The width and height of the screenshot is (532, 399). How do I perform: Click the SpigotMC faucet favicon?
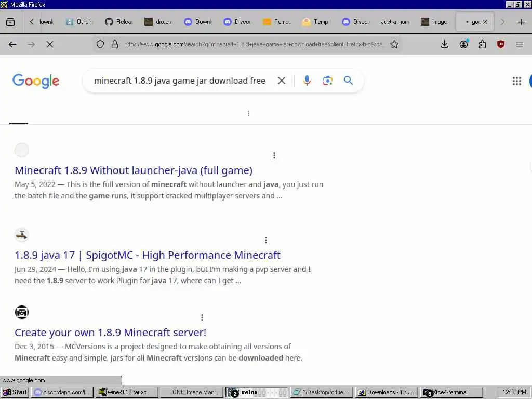(x=22, y=235)
